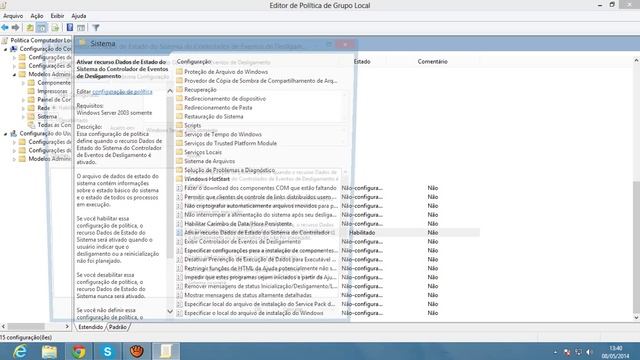Collapse the Modelos Administrativos node under Computador

pos(14,75)
